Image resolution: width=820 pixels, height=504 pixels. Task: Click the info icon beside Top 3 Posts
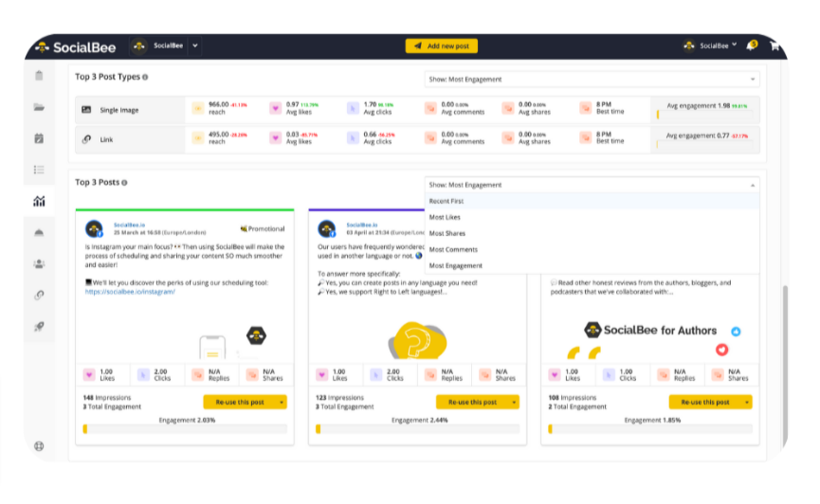[124, 183]
